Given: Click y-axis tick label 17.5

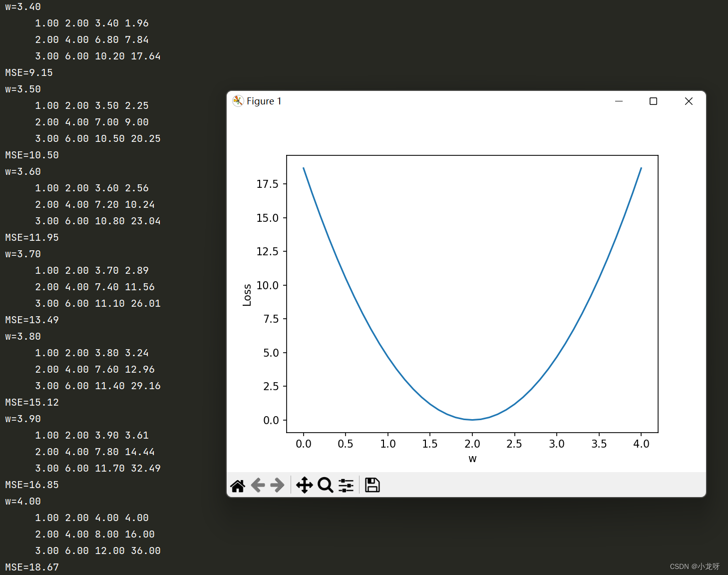Looking at the screenshot, I should click(268, 184).
